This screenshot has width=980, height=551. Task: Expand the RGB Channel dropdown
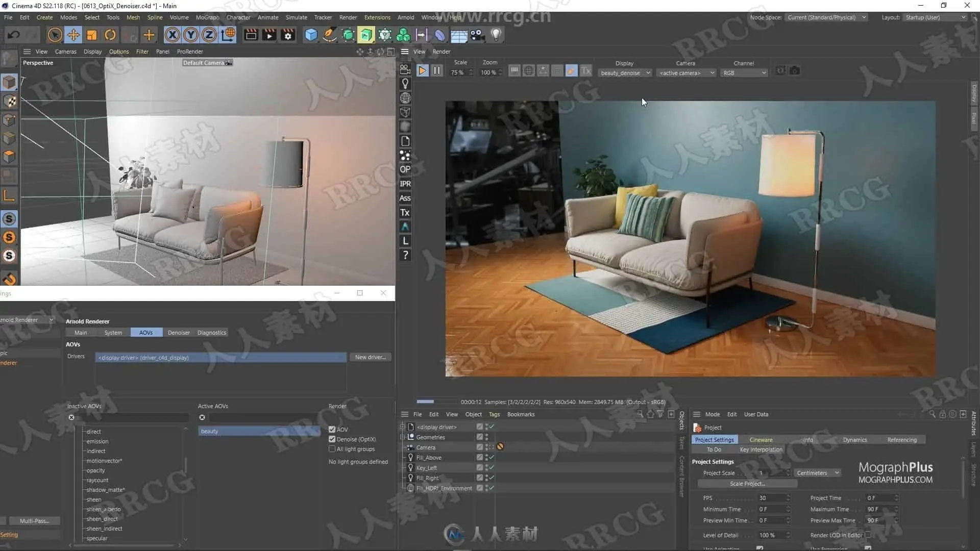744,73
